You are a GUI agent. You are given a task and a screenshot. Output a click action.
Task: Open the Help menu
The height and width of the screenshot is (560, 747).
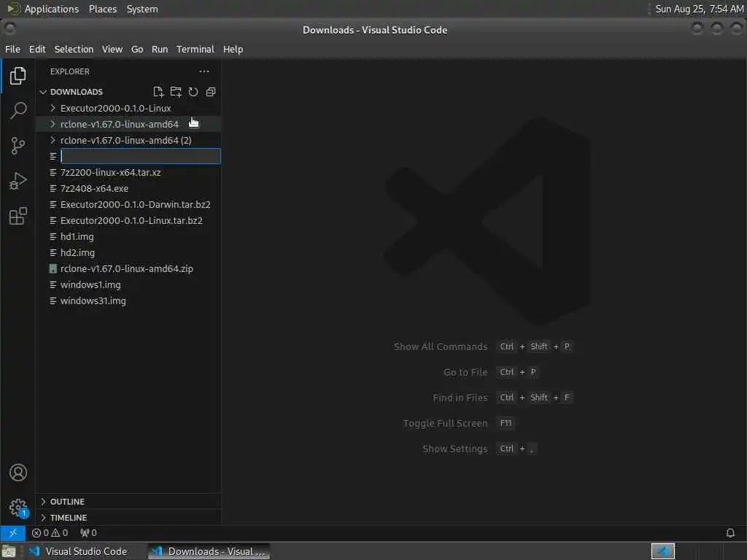click(233, 49)
